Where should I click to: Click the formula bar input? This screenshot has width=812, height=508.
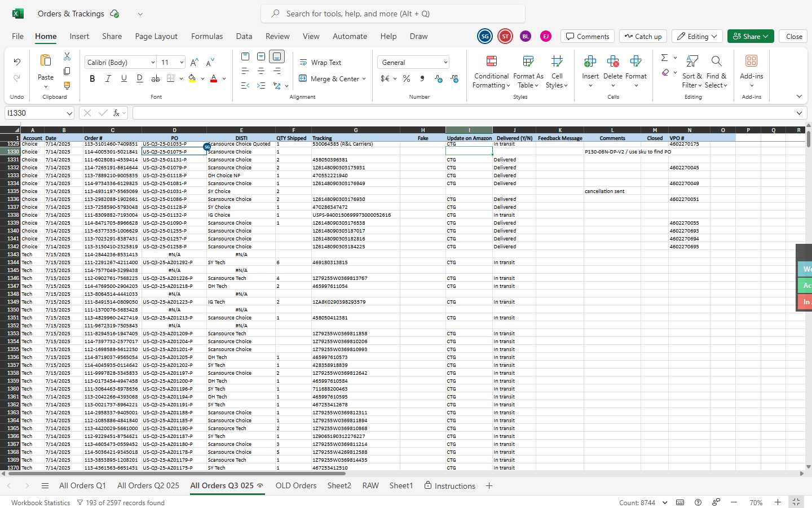point(462,113)
